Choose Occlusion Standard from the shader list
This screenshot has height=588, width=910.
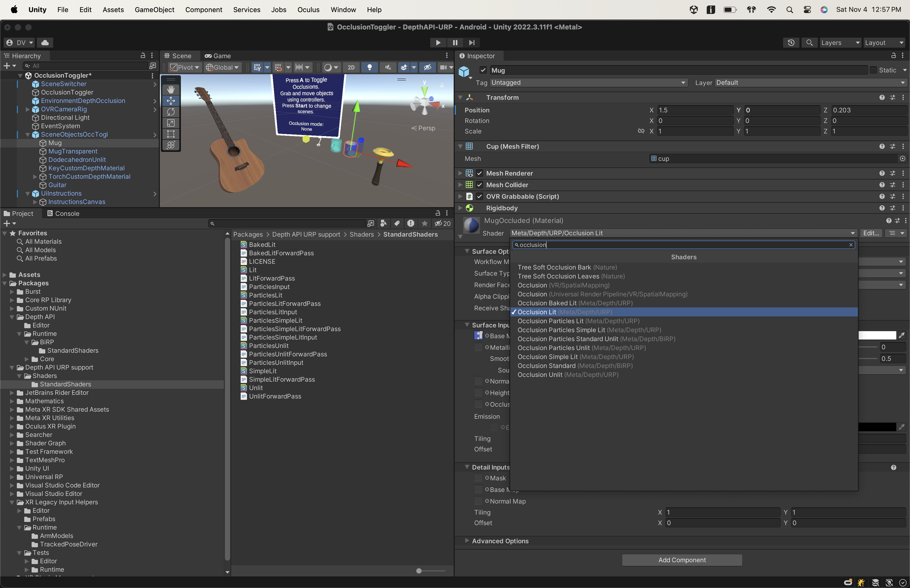(547, 365)
